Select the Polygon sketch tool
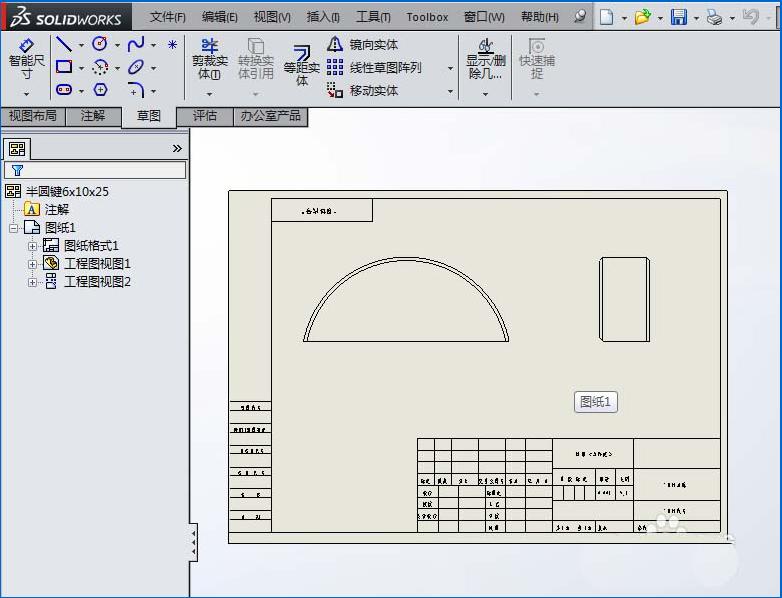The height and width of the screenshot is (598, 782). pos(100,90)
